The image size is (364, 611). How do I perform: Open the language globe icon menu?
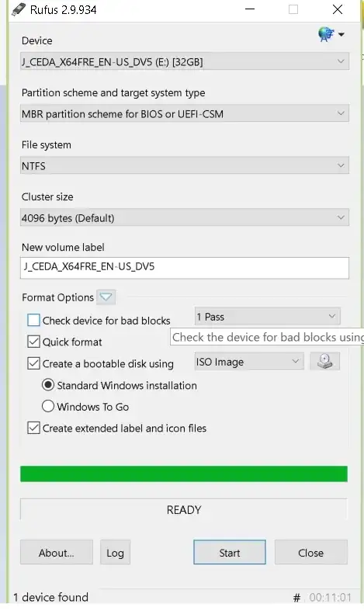331,34
